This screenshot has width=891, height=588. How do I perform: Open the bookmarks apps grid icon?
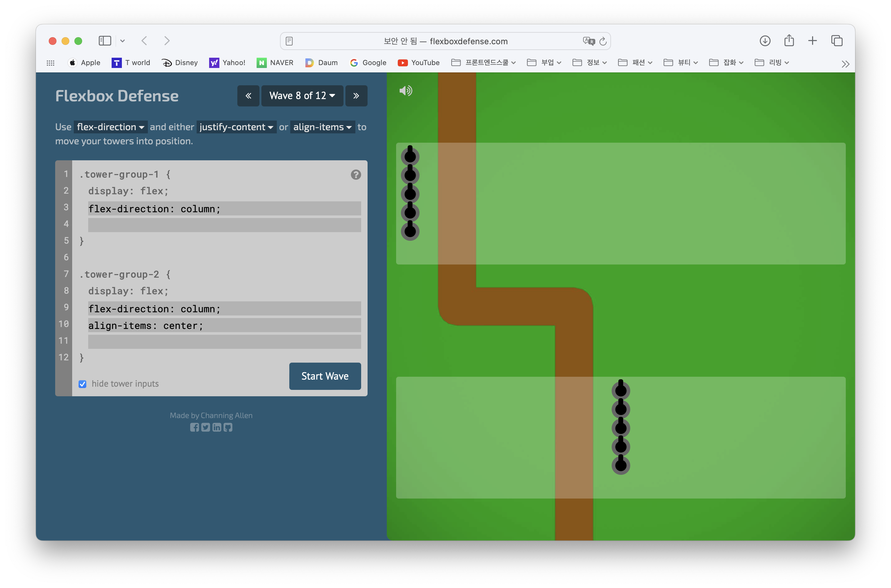[50, 63]
